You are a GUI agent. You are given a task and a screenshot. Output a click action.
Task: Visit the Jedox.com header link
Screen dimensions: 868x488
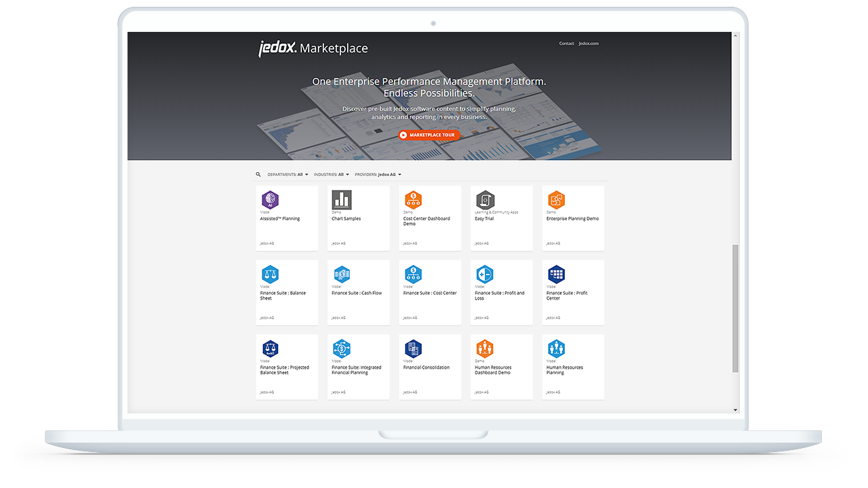click(x=589, y=43)
